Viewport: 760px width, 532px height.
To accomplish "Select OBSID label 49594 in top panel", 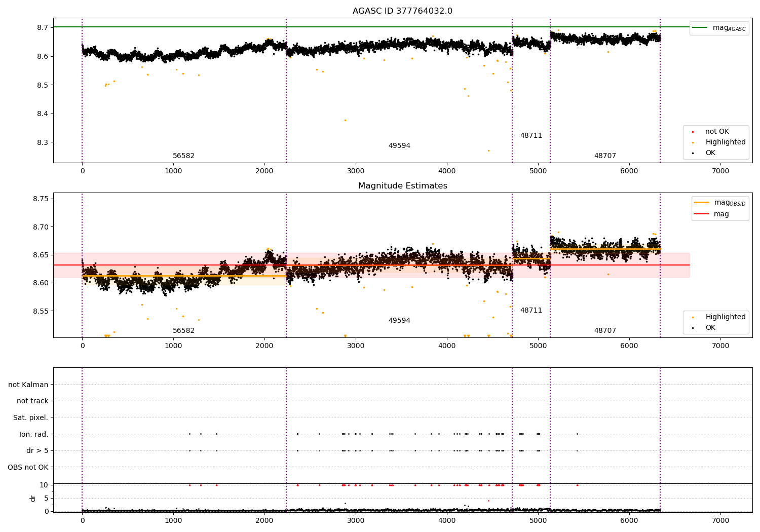I will click(x=399, y=146).
